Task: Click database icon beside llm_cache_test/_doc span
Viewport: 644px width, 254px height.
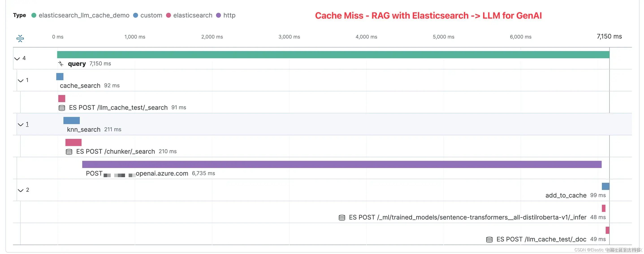Action: (x=489, y=239)
